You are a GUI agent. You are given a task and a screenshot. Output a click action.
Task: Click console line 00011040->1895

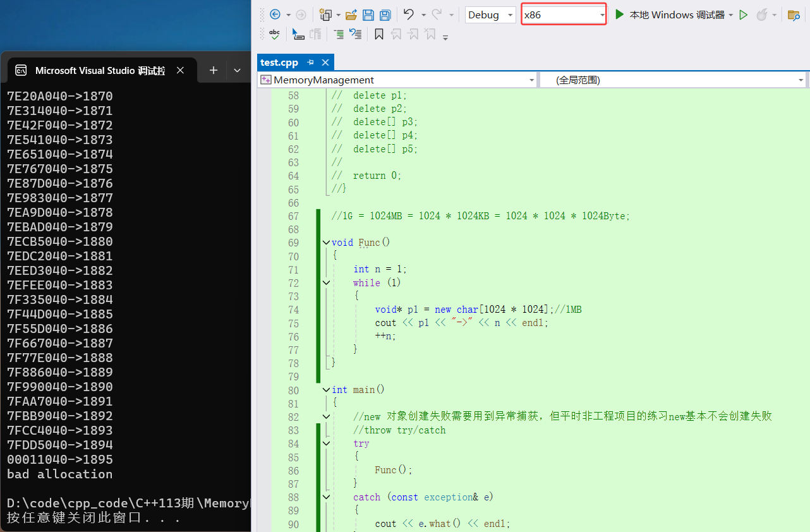[59, 459]
